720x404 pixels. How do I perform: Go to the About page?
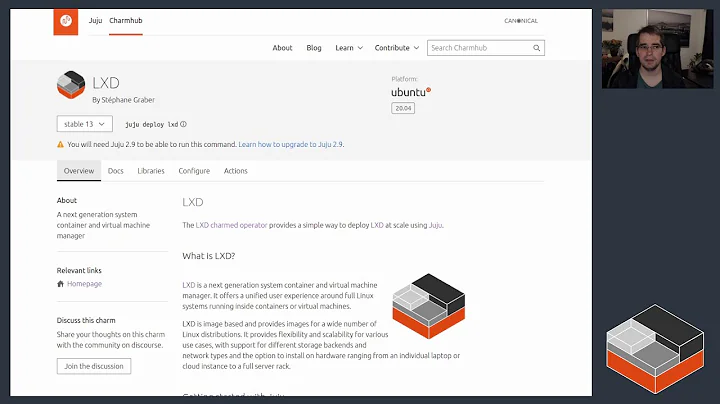pyautogui.click(x=282, y=48)
